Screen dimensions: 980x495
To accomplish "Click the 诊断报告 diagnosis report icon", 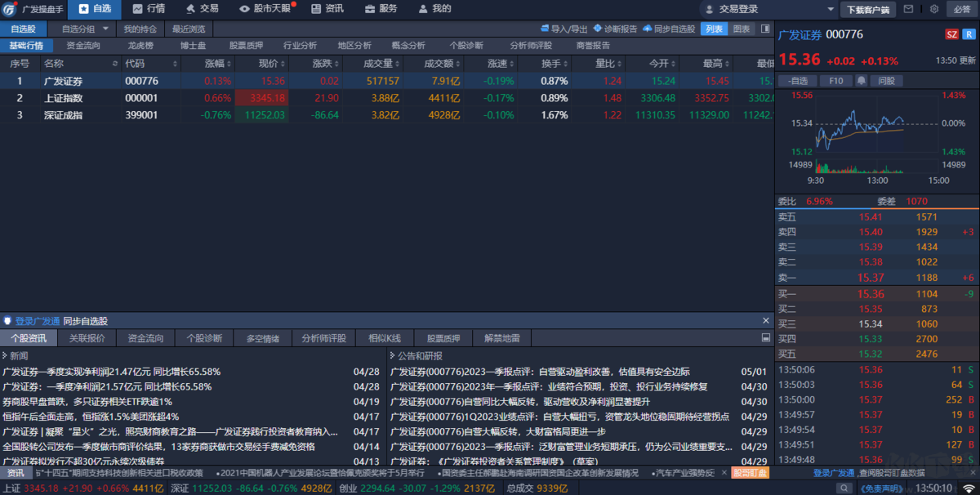I will pos(617,29).
